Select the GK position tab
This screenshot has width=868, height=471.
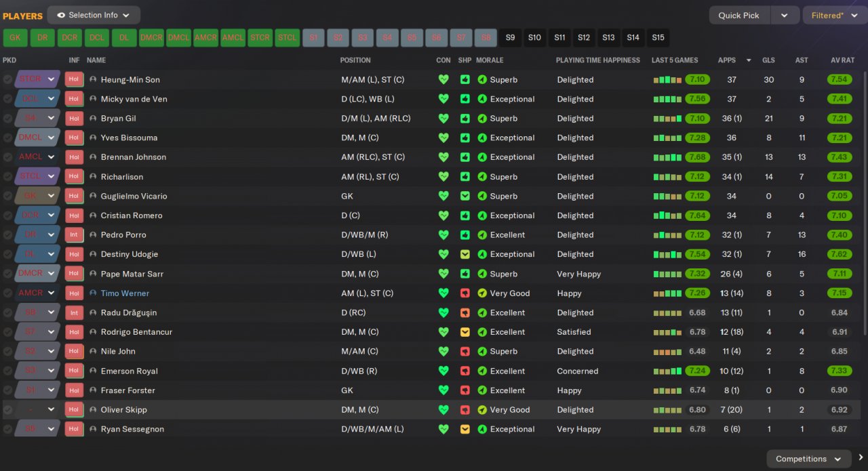click(15, 38)
